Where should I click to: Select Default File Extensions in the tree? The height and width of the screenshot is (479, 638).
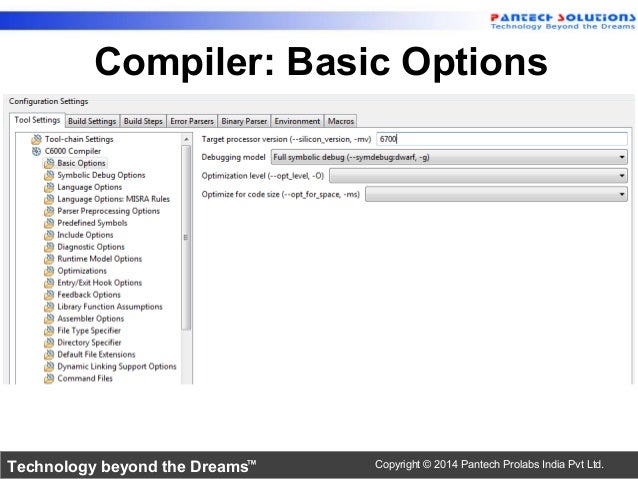[x=96, y=354]
